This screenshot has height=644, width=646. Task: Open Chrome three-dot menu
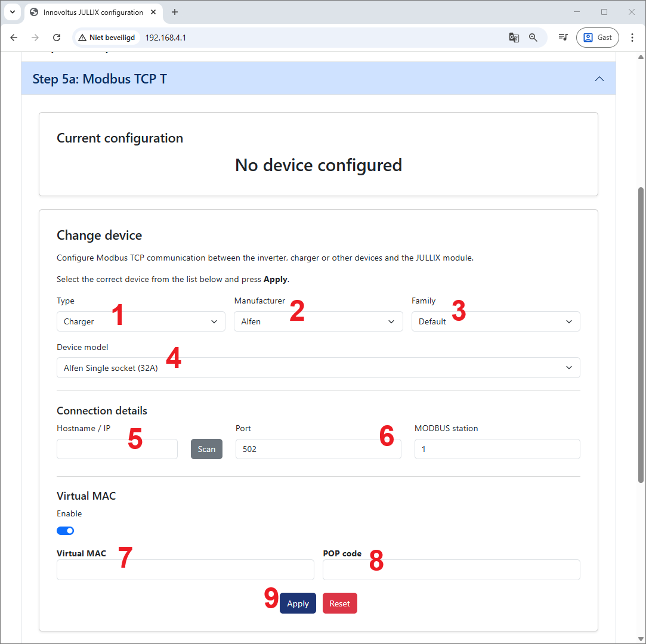coord(632,38)
